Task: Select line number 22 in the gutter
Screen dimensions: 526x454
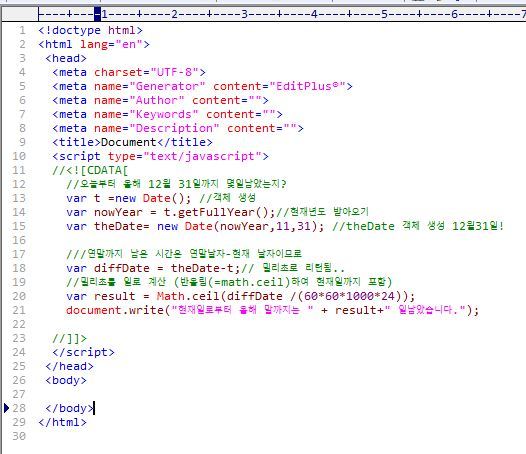Action: [19, 324]
